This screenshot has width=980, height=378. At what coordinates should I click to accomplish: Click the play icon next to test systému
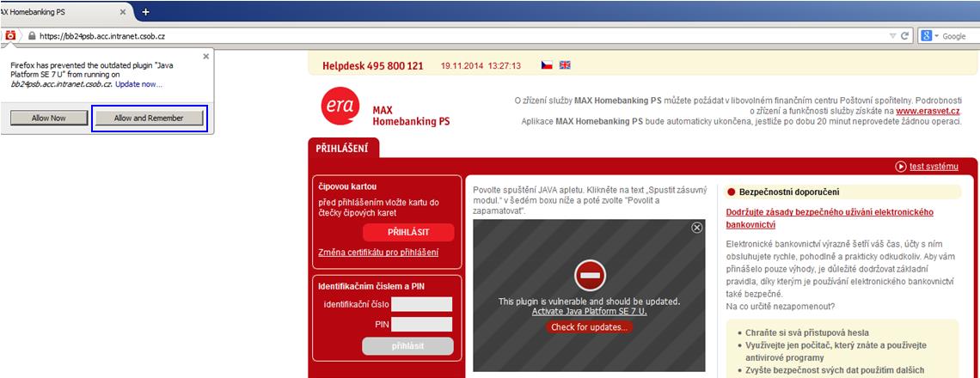[x=901, y=166]
